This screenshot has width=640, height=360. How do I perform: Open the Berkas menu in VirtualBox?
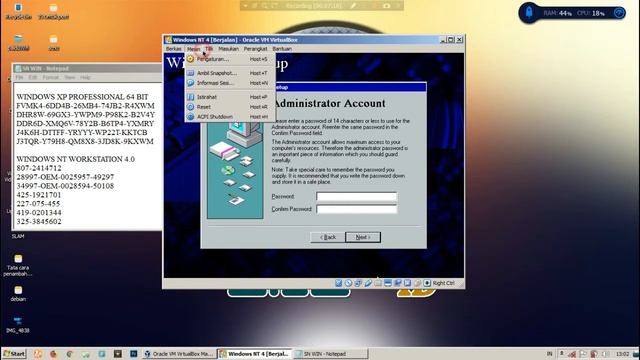click(173, 49)
